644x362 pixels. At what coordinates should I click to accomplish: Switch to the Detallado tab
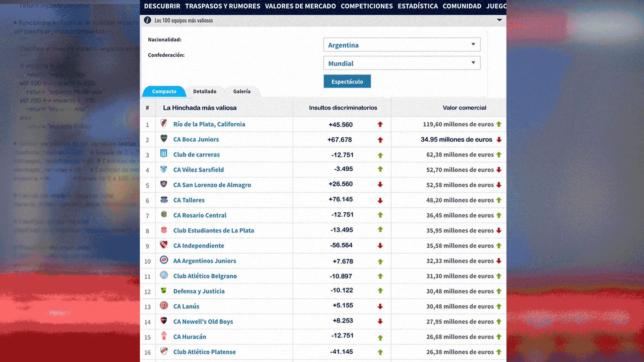pyautogui.click(x=205, y=92)
